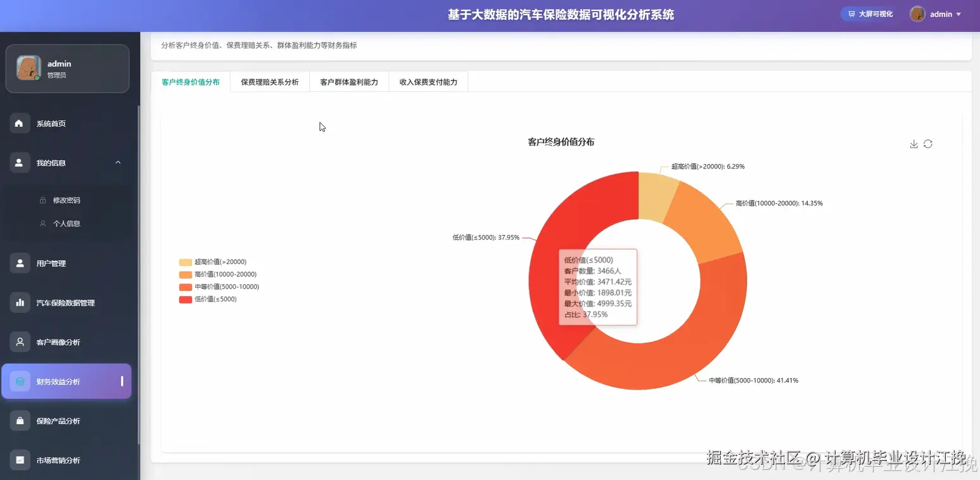Collapse the 我的信息 submenu chevron
The image size is (980, 480).
[118, 163]
